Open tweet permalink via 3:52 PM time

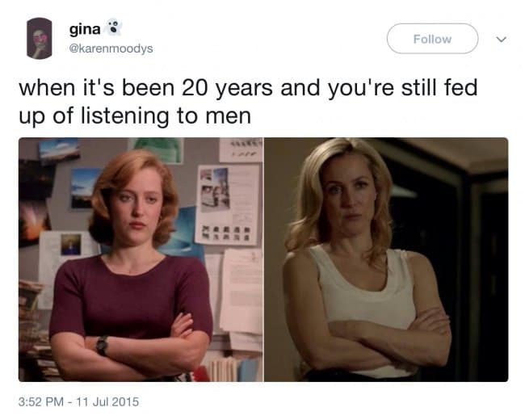coord(41,401)
